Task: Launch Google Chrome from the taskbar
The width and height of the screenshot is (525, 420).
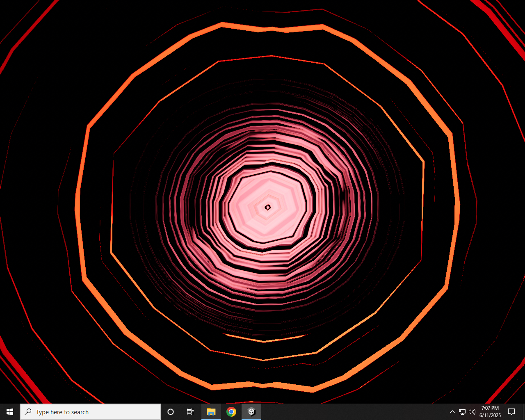Action: [231, 412]
